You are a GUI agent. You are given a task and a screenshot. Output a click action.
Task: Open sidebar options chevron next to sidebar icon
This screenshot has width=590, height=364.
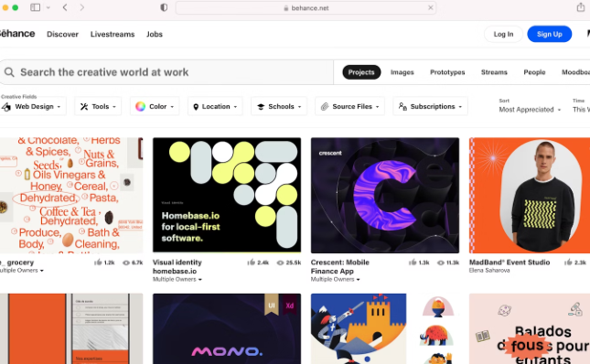48,7
